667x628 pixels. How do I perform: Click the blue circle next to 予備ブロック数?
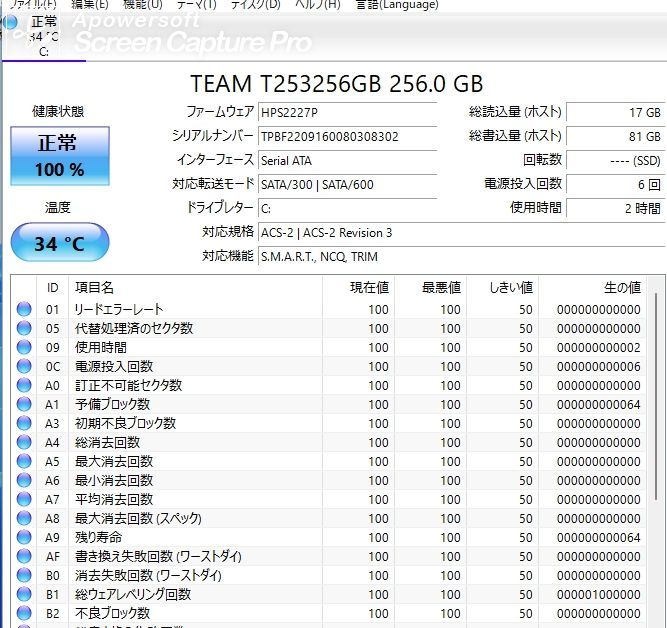pyautogui.click(x=24, y=404)
